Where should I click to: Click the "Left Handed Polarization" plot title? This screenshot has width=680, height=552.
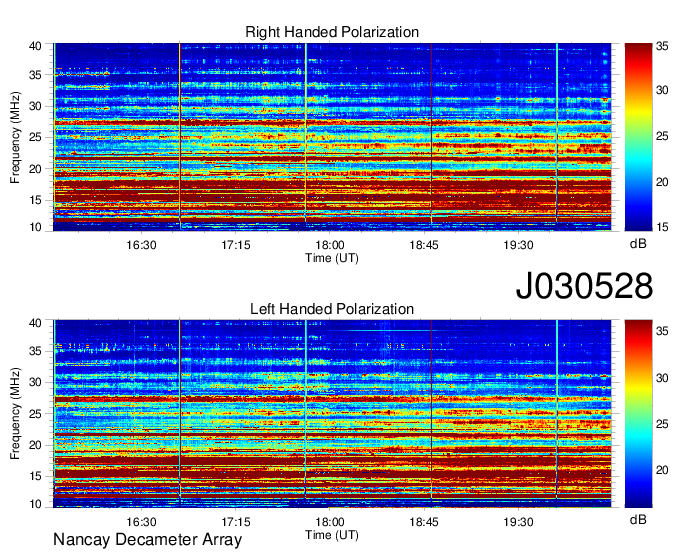(332, 309)
